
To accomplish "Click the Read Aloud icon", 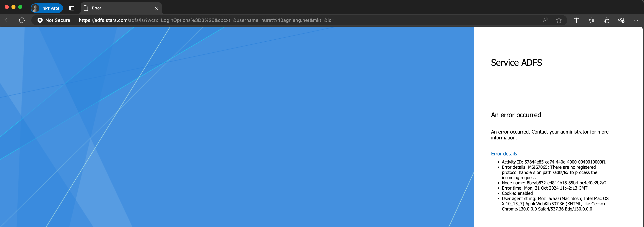I will point(545,20).
